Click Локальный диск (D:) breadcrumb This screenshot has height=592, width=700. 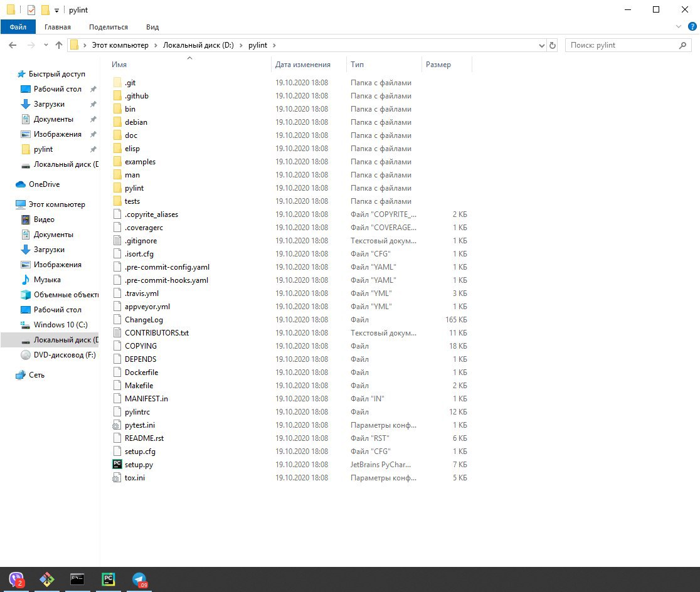point(198,45)
